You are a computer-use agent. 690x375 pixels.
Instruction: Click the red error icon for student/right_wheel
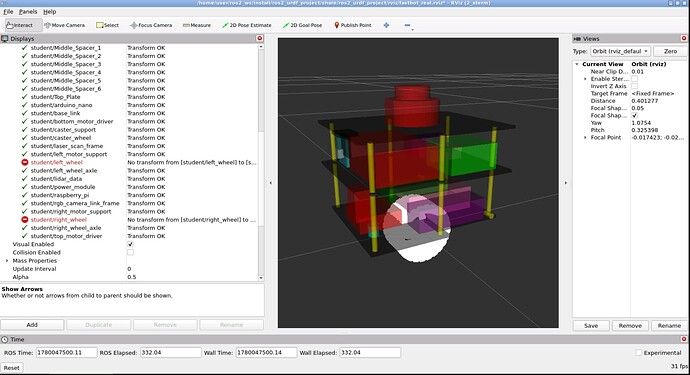(x=25, y=220)
